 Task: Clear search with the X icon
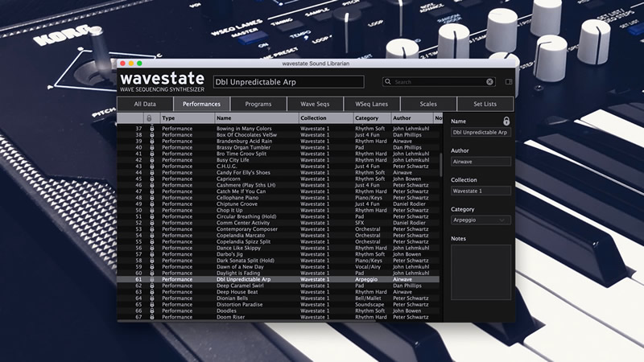coord(489,82)
